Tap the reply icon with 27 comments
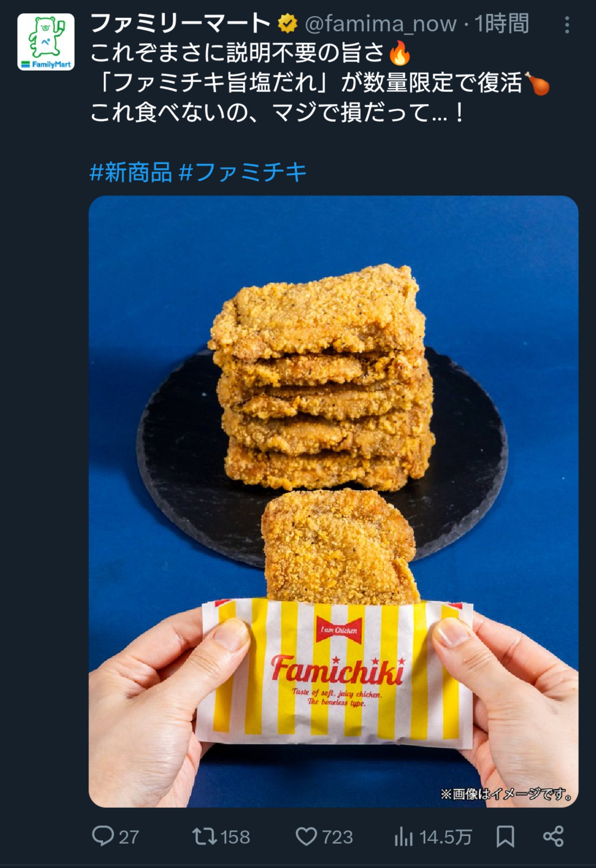 point(103,836)
